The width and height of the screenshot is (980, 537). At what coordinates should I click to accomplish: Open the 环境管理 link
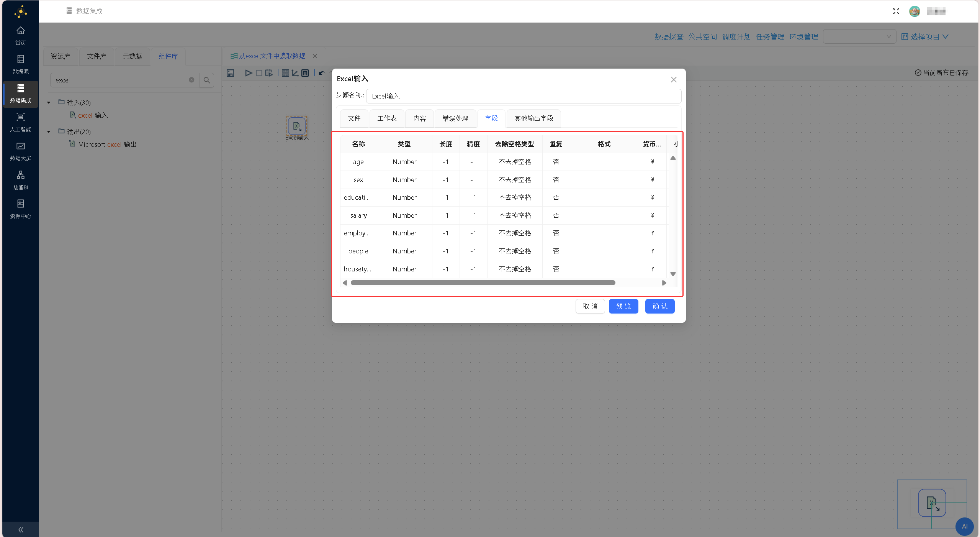pos(803,36)
